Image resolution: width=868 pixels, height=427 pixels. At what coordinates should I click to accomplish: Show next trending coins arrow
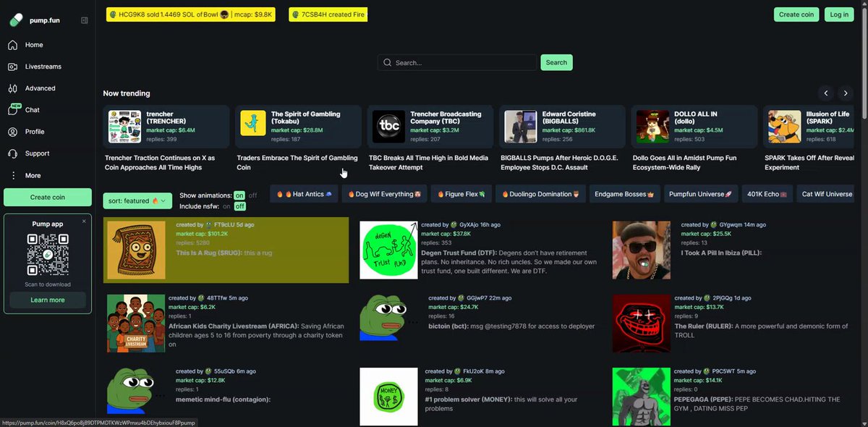click(x=846, y=93)
